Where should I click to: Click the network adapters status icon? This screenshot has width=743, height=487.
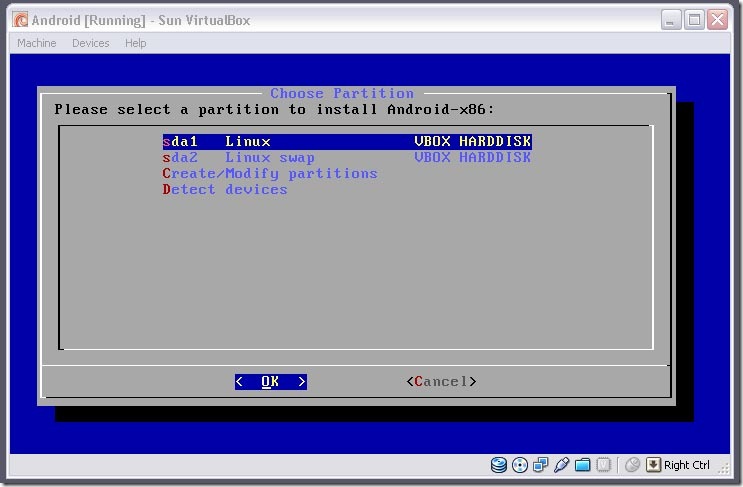click(540, 465)
